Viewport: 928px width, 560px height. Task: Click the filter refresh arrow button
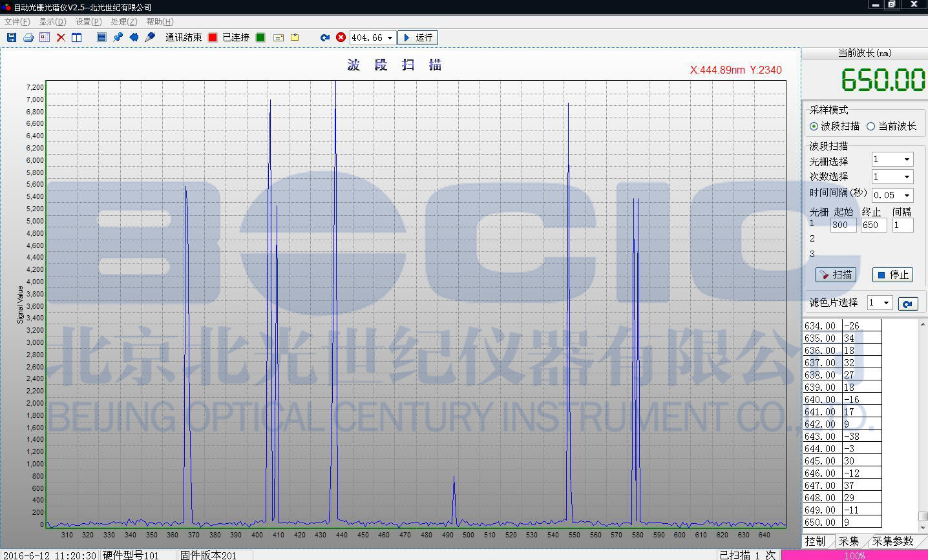[908, 304]
